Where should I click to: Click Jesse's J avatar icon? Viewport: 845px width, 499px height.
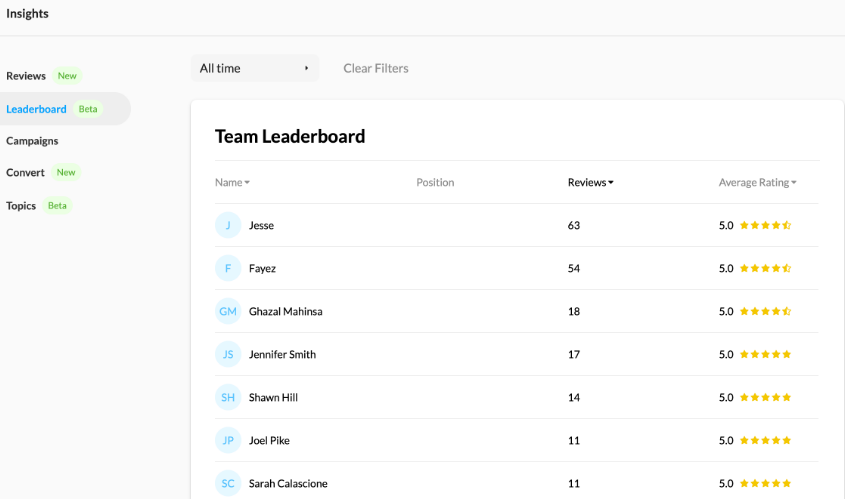(228, 225)
